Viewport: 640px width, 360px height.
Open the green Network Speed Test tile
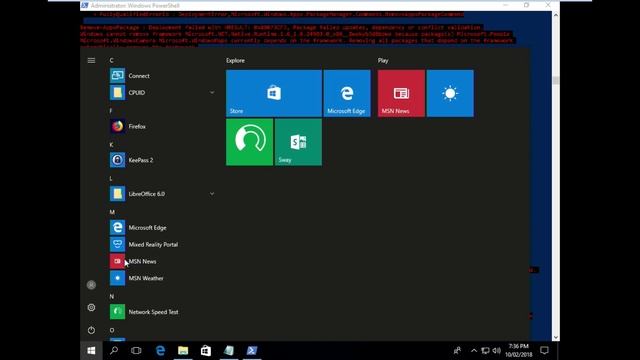[249, 142]
